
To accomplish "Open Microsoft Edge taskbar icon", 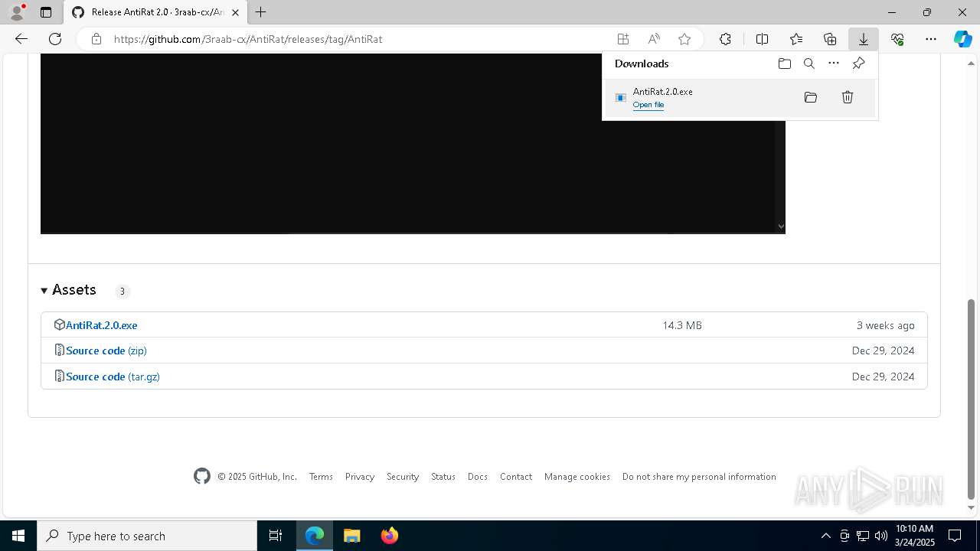I will [x=315, y=536].
